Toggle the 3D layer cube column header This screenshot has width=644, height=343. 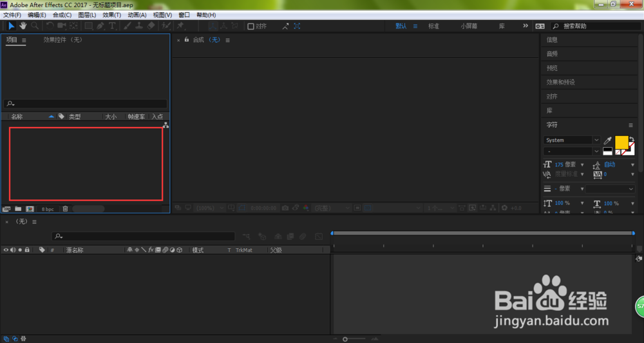(180, 250)
